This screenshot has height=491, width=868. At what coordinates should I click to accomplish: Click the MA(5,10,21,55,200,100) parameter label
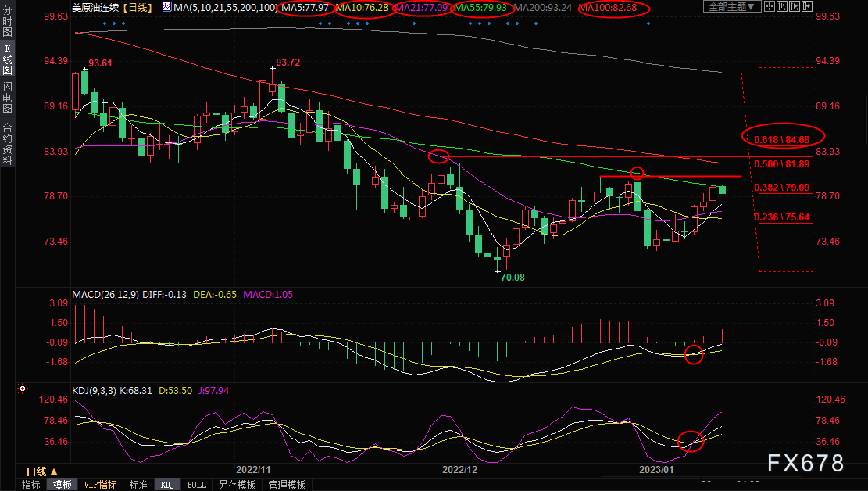[x=224, y=7]
